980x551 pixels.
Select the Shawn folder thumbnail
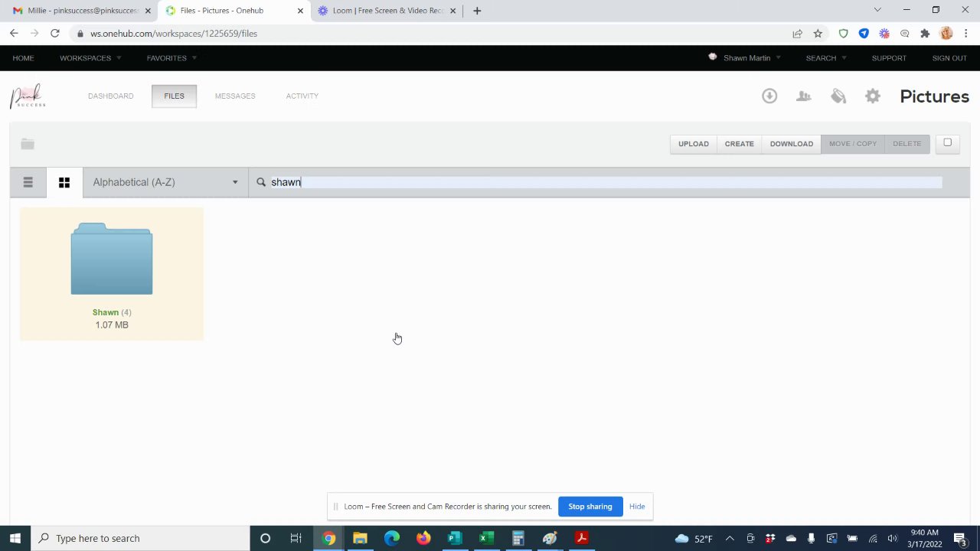[x=112, y=259]
